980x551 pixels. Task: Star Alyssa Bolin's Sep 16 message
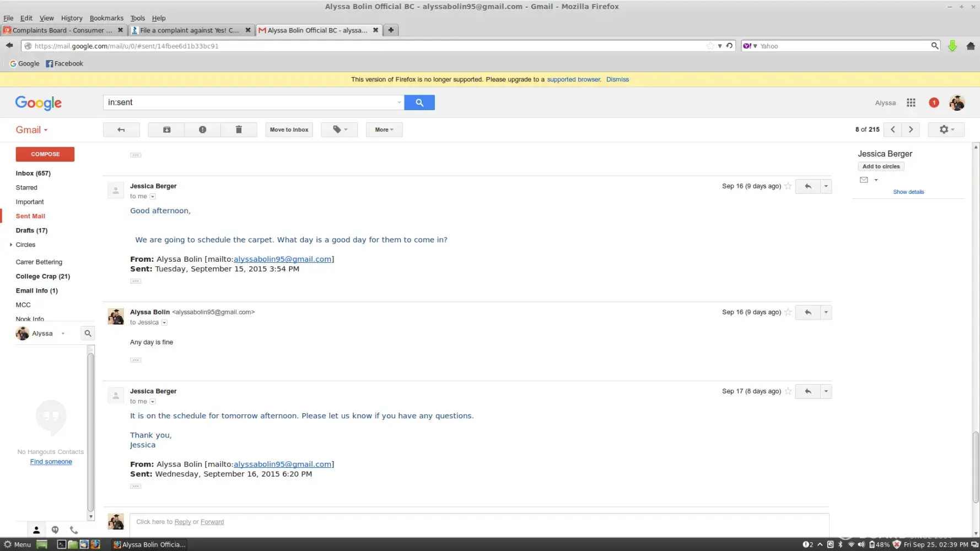[x=788, y=312]
